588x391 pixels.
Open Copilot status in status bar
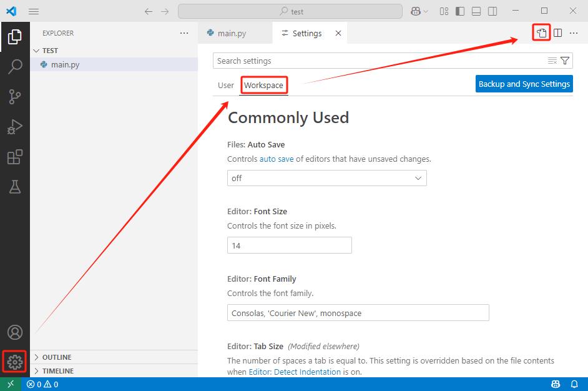coord(556,384)
